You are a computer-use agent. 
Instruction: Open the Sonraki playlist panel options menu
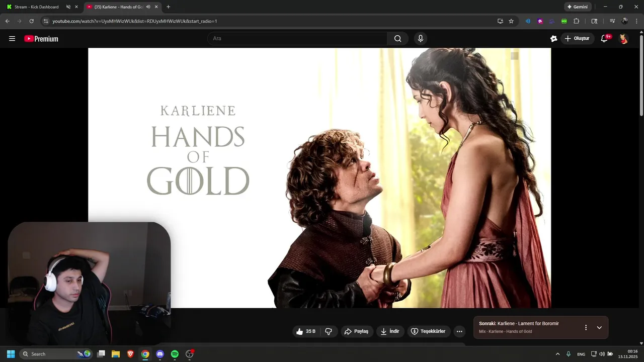586,327
